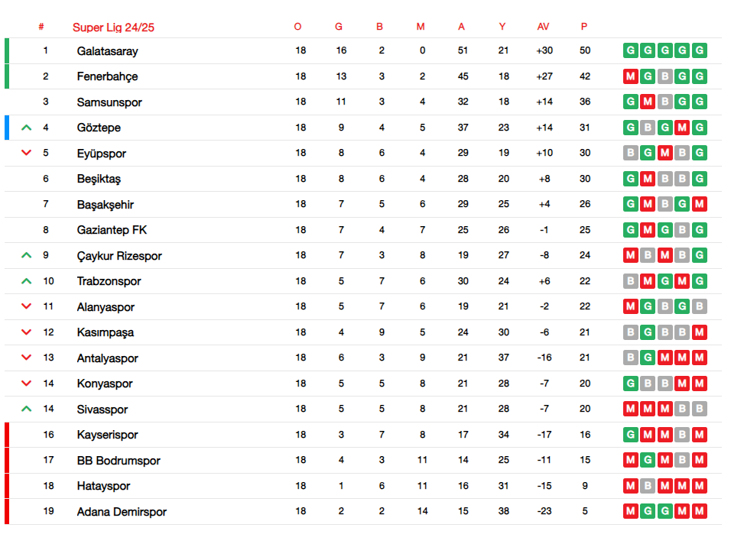Select the BB Bodrumspor team row

tap(363, 460)
